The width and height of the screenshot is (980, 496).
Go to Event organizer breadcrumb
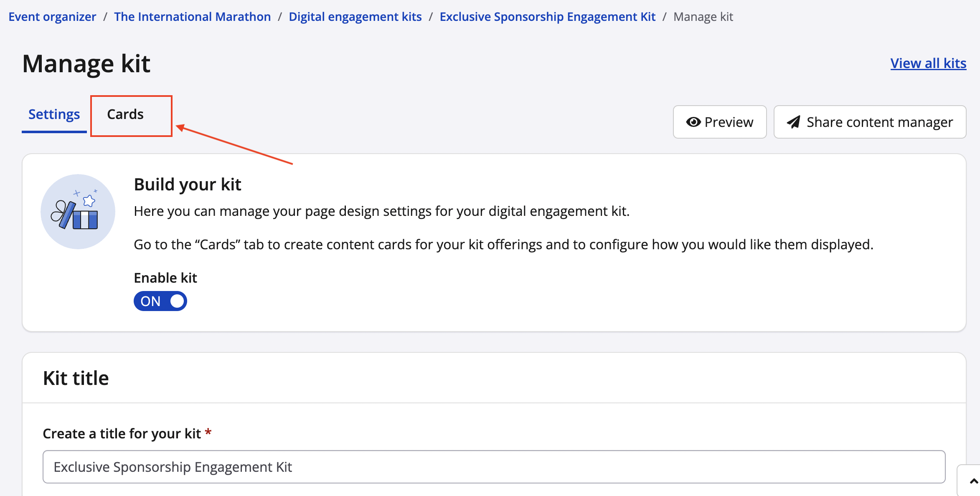(52, 17)
